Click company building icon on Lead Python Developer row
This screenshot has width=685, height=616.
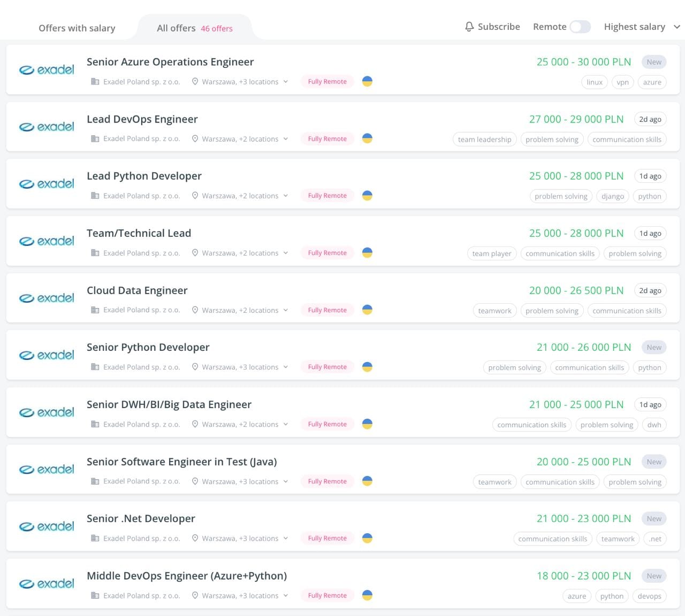tap(95, 196)
